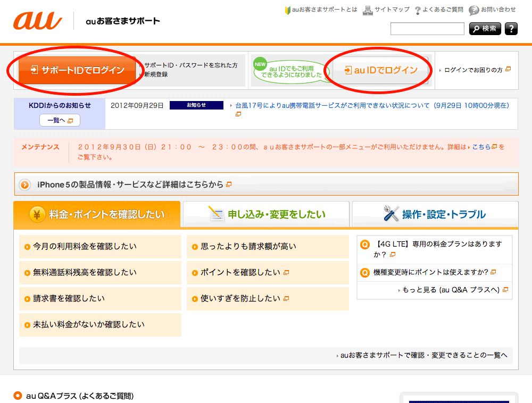Open the サイトマップ link
This screenshot has width=532, height=403.
(x=392, y=10)
